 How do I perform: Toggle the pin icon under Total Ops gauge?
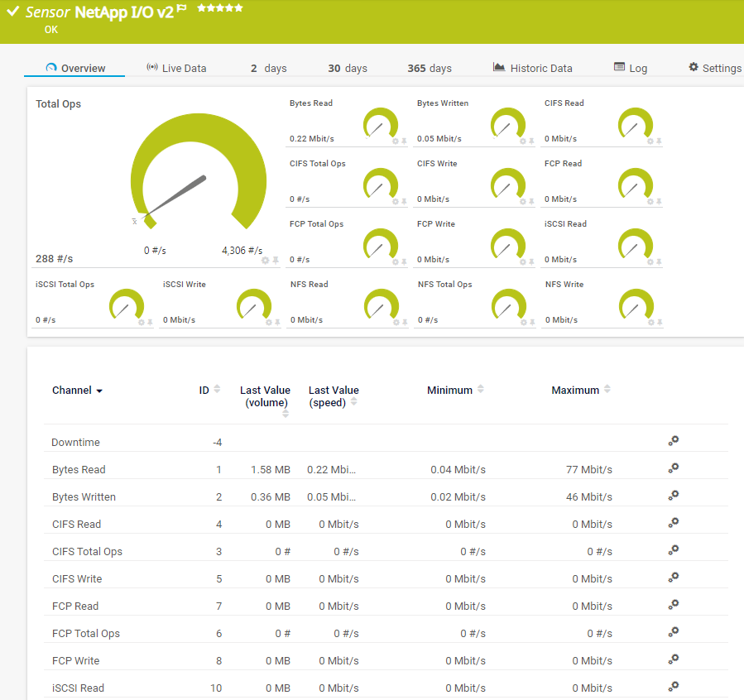tap(276, 260)
